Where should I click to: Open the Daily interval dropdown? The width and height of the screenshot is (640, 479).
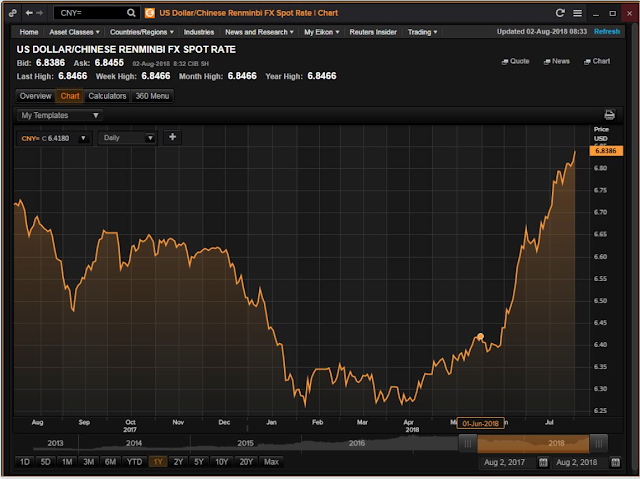128,138
